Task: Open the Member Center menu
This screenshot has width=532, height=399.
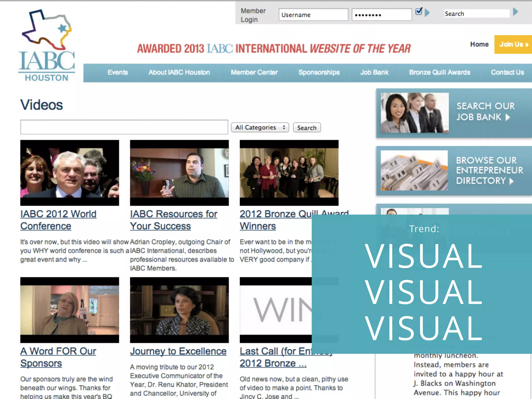Action: [x=254, y=72]
